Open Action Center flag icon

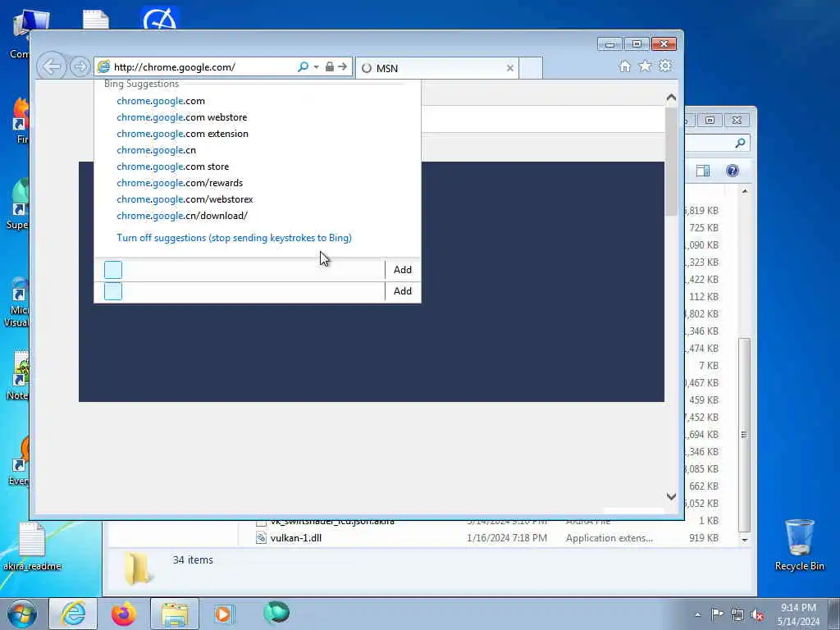point(717,614)
